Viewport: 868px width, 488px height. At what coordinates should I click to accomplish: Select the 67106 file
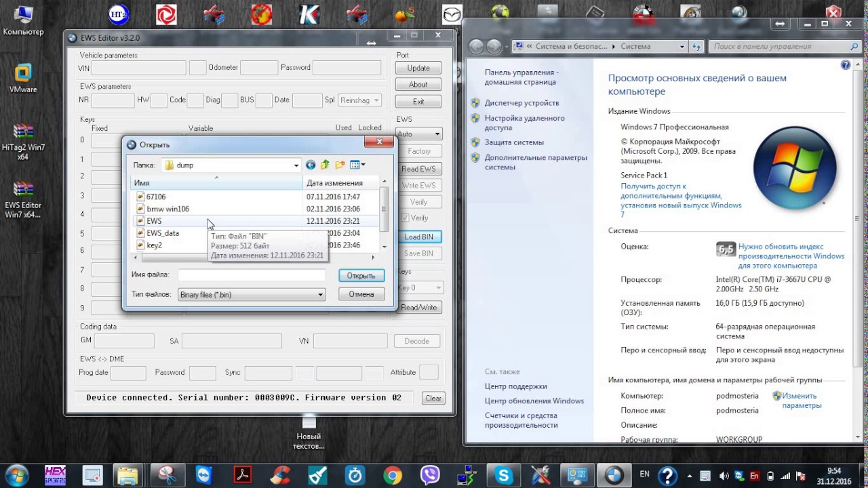click(156, 197)
